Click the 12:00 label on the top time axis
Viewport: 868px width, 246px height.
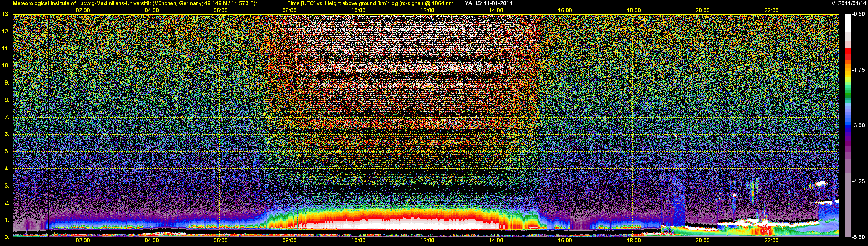427,10
